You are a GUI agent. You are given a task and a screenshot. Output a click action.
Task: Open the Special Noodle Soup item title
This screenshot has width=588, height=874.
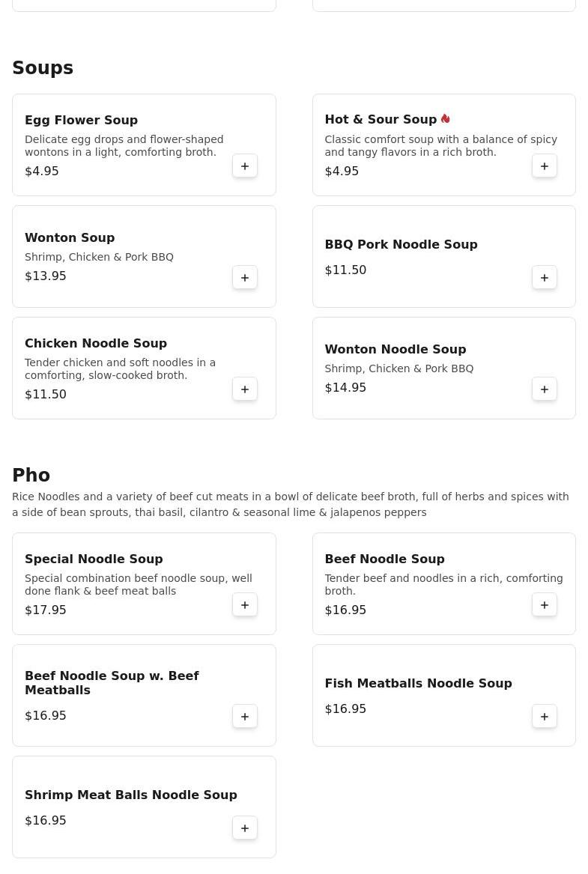coord(94,559)
